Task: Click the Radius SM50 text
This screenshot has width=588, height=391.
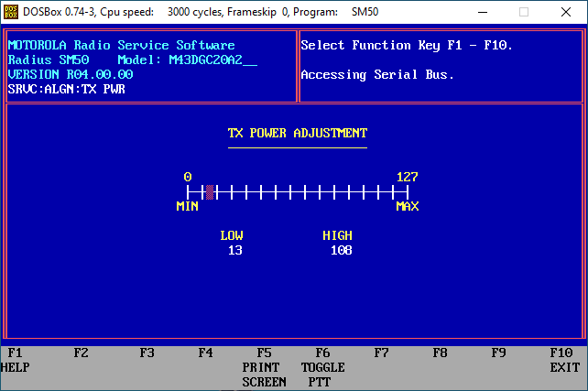Action: (x=49, y=60)
